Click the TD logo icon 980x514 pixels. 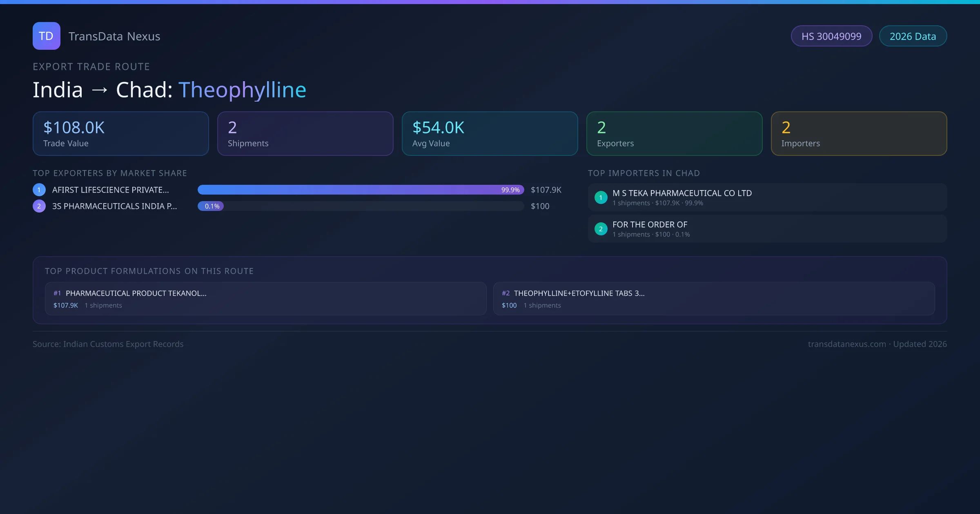tap(46, 36)
